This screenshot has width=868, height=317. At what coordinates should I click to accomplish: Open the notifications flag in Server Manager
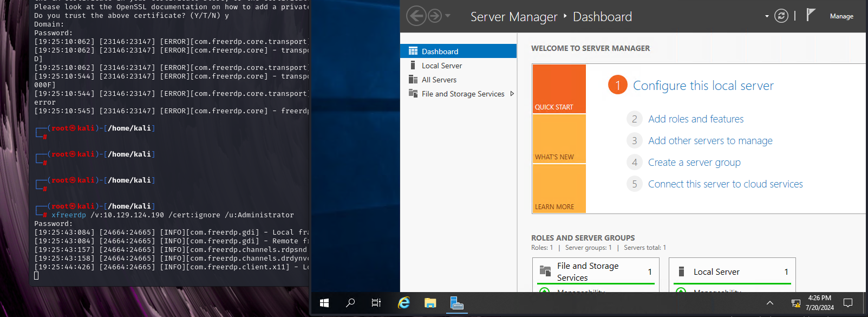pos(810,15)
